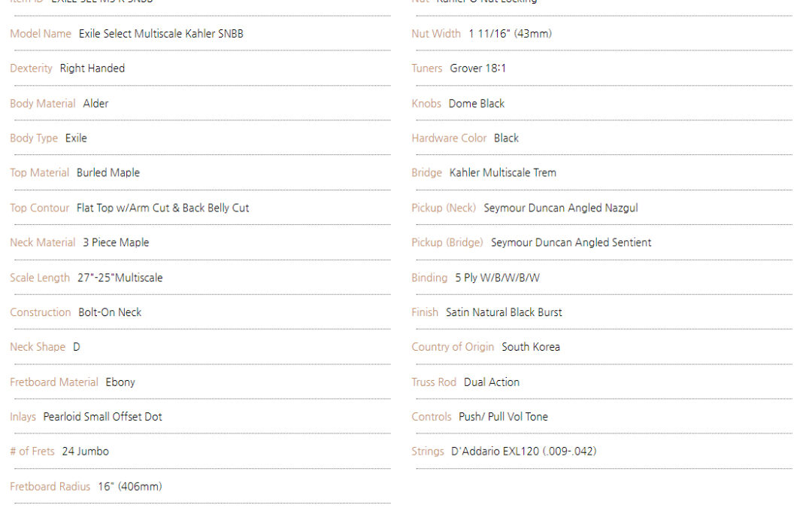Click the 3 Piece Maple neck material
The image size is (812, 508).
click(x=116, y=242)
